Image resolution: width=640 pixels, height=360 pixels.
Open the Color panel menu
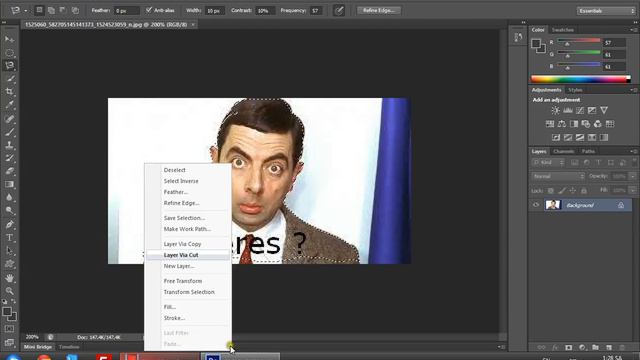633,30
